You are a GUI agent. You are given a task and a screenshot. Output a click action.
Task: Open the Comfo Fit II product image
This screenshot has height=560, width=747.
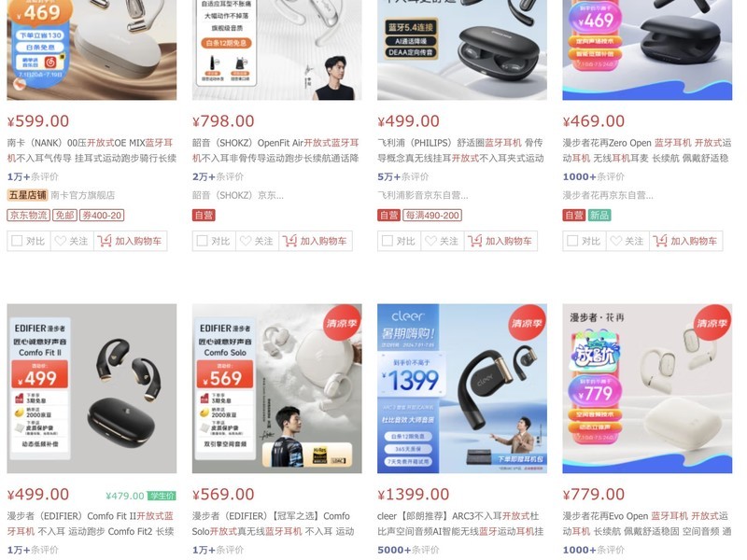tap(92, 388)
